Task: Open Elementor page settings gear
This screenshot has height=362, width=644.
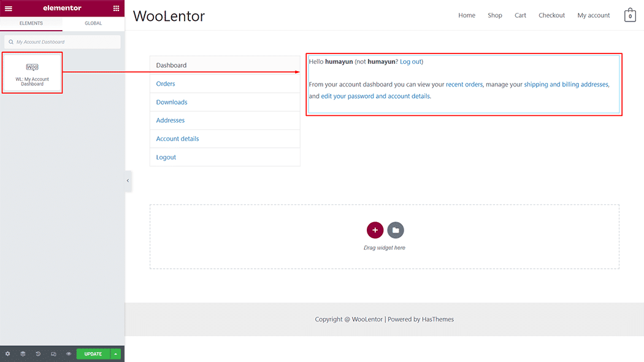Action: pyautogui.click(x=7, y=354)
